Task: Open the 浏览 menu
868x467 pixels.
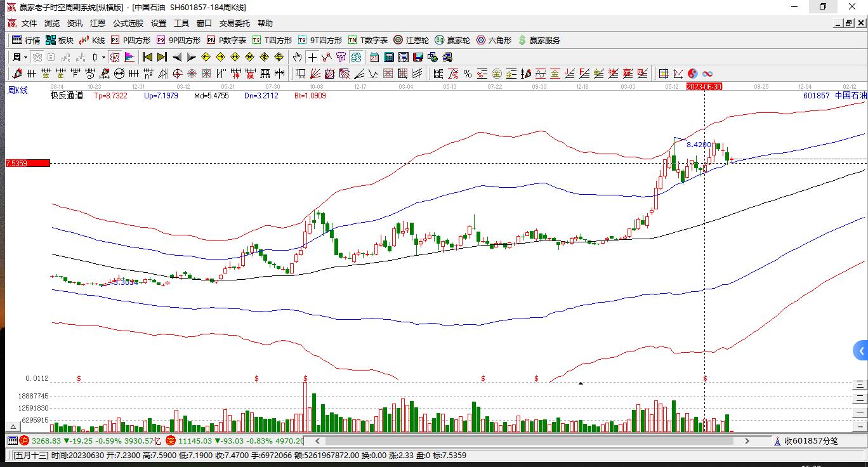Action: [x=52, y=23]
